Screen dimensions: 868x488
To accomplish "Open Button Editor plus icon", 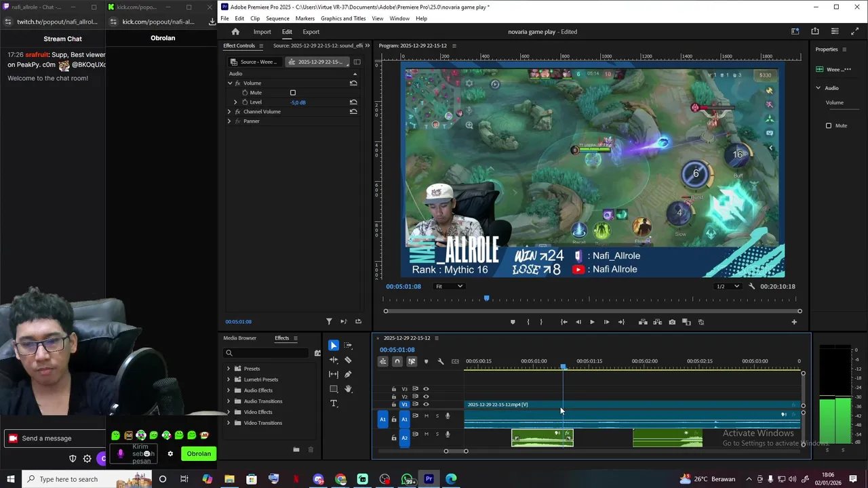I will click(794, 322).
